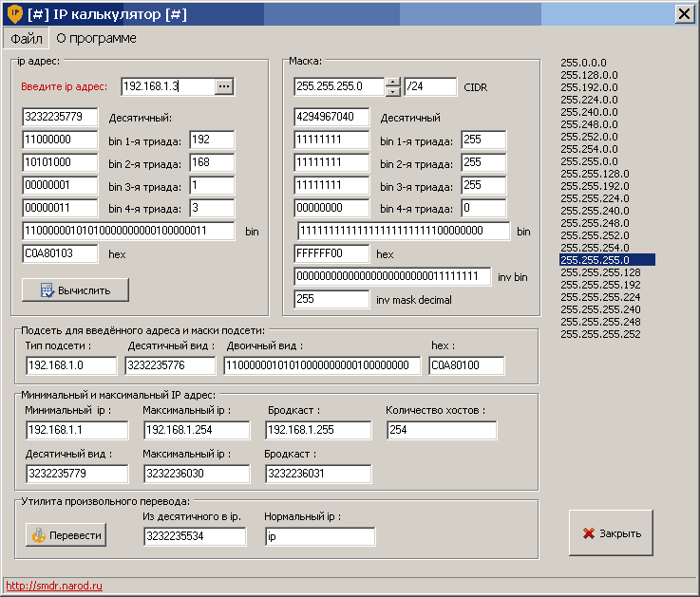This screenshot has height=597, width=700.
Task: Click the Из десятичного в ip field
Action: point(195,536)
